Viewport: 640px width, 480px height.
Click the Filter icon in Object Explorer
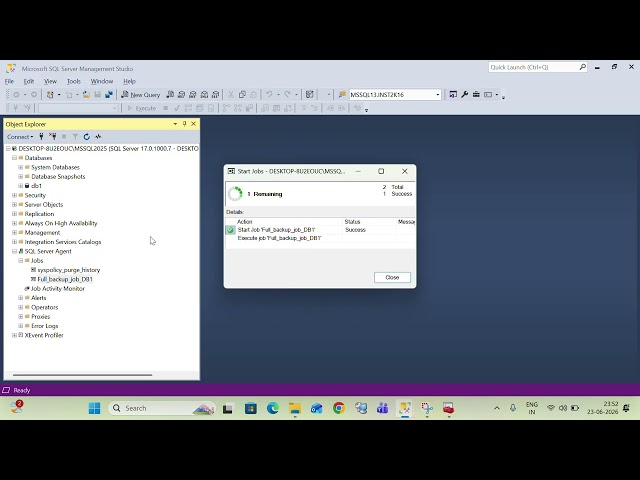(75, 137)
